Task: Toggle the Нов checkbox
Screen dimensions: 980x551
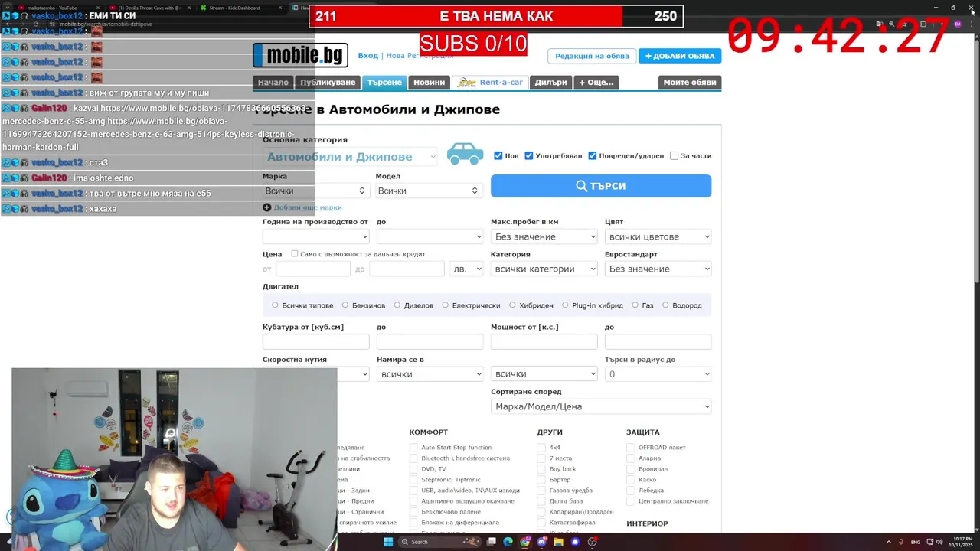Action: pos(498,155)
